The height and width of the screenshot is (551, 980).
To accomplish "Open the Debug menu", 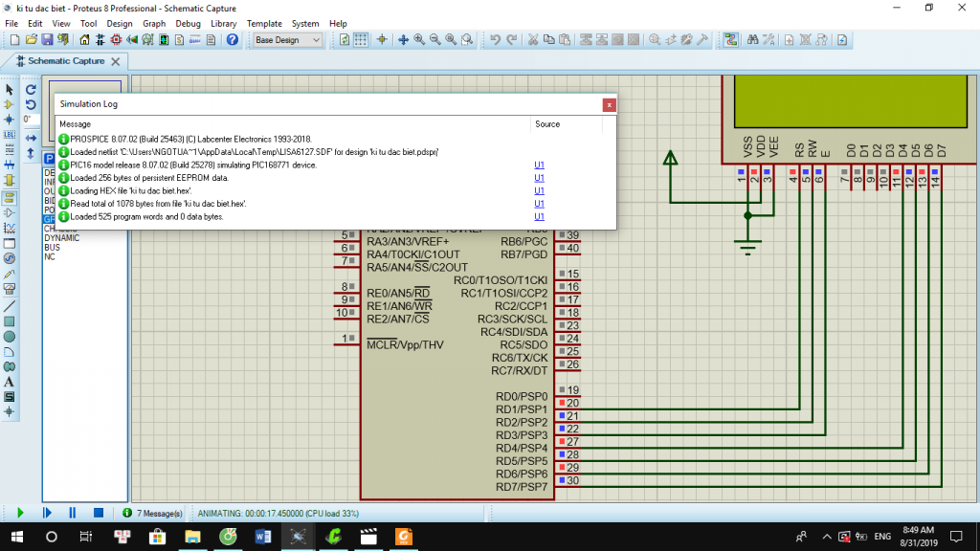I will [188, 23].
